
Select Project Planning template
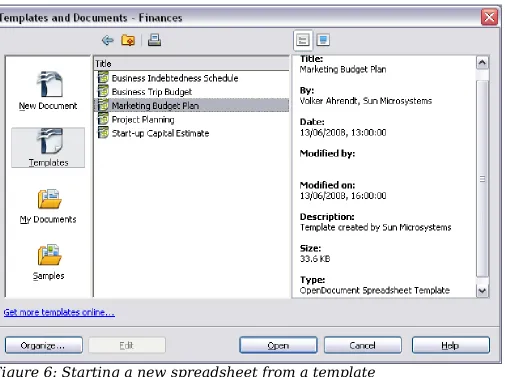coord(192,119)
